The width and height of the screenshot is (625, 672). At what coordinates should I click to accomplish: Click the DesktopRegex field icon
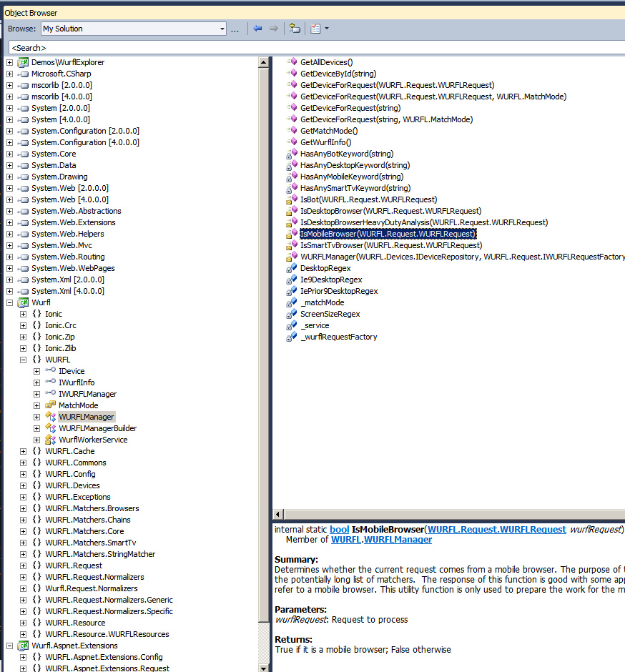(292, 268)
